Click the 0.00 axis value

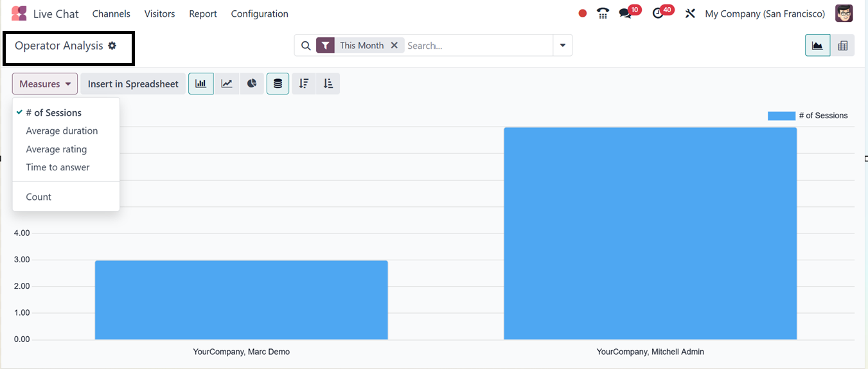tap(22, 339)
